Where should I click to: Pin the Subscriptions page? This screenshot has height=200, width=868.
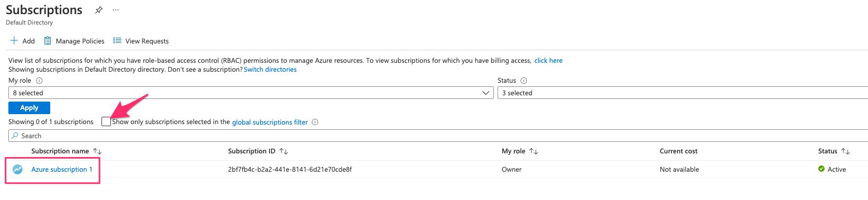click(x=99, y=10)
